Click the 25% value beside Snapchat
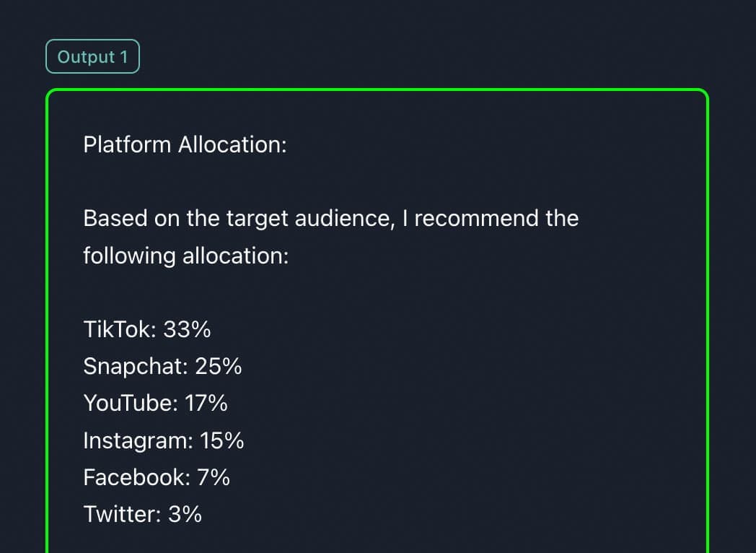The image size is (756, 553). [219, 367]
